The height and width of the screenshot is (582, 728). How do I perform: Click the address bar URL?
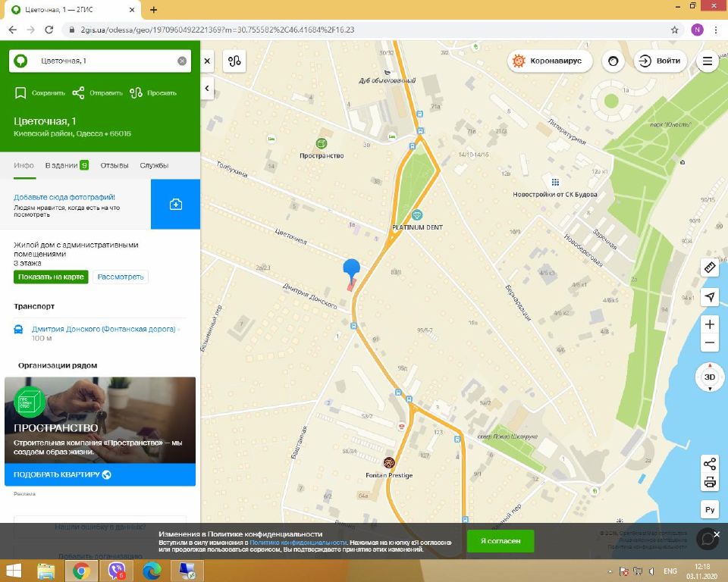tap(218, 30)
